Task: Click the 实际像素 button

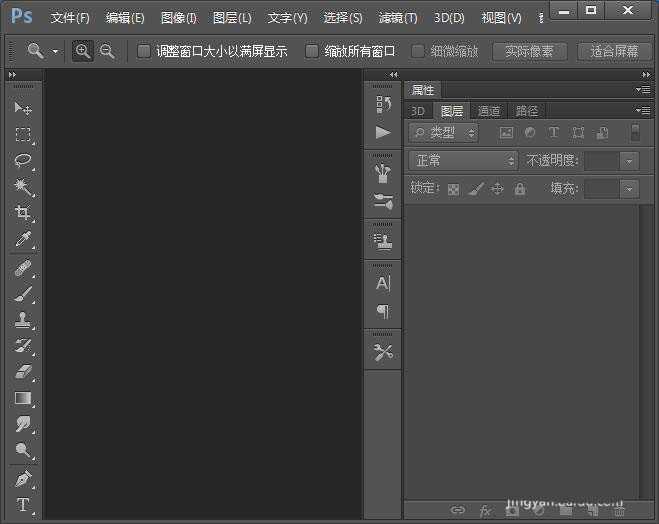Action: [530, 51]
